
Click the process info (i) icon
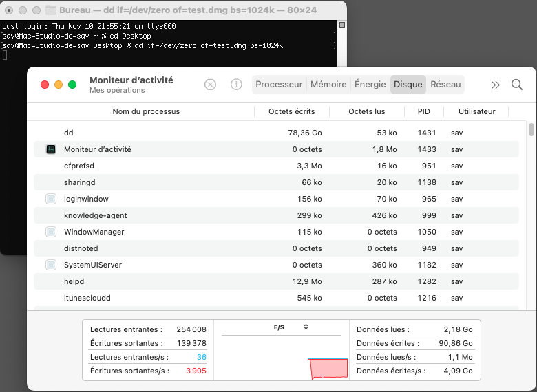click(236, 85)
